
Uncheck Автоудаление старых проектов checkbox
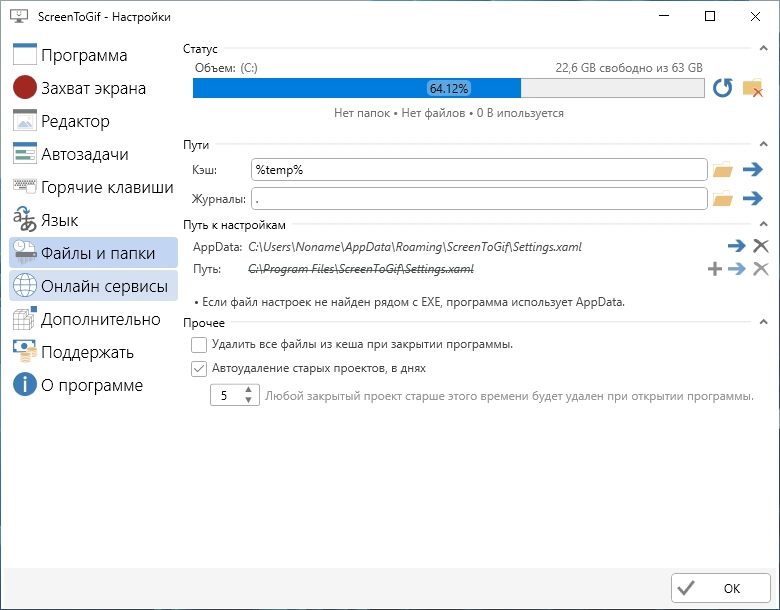click(199, 369)
